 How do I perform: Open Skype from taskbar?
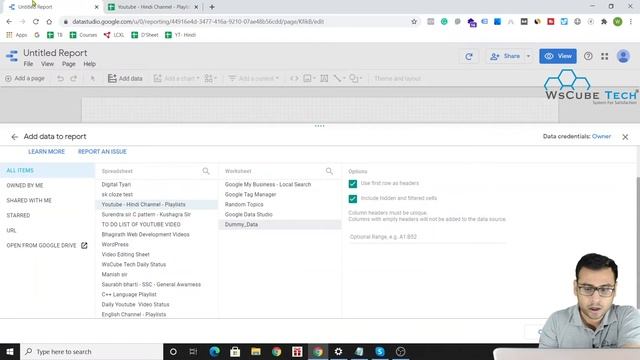(380, 351)
